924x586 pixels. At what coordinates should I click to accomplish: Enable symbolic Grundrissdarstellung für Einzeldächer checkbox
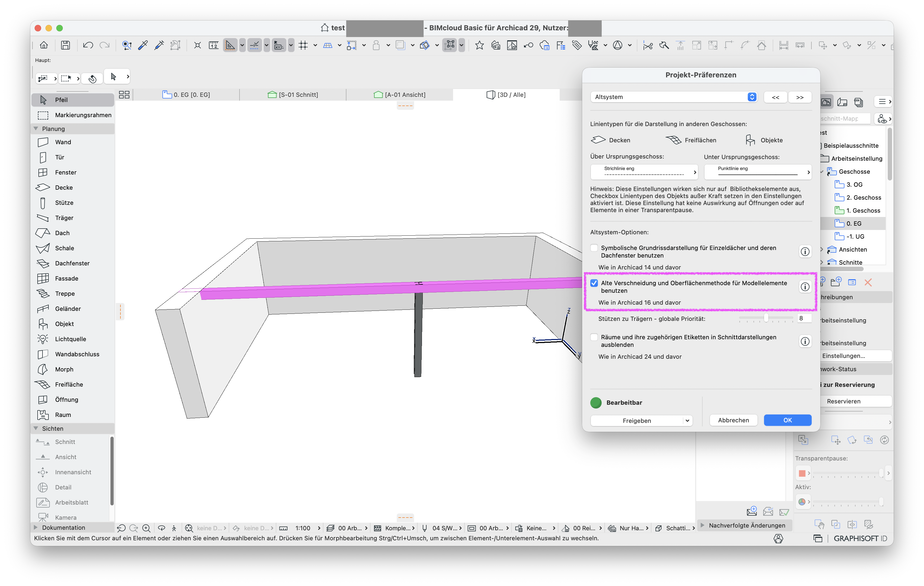594,248
